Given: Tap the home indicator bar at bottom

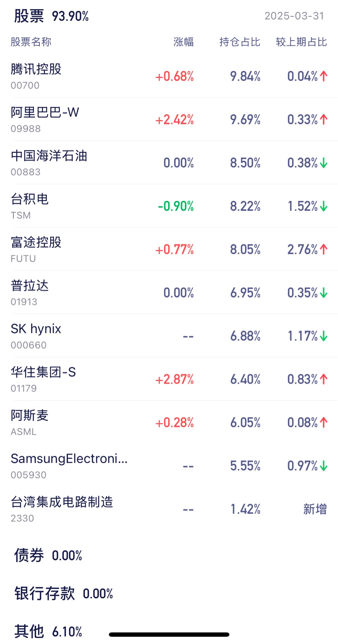Looking at the screenshot, I should (169, 634).
